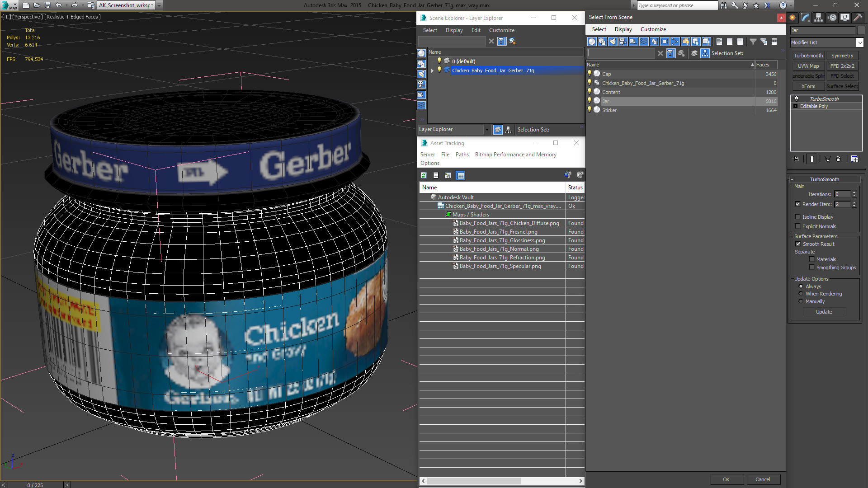Open the Display command panel tab
The image size is (868, 488).
click(844, 18)
